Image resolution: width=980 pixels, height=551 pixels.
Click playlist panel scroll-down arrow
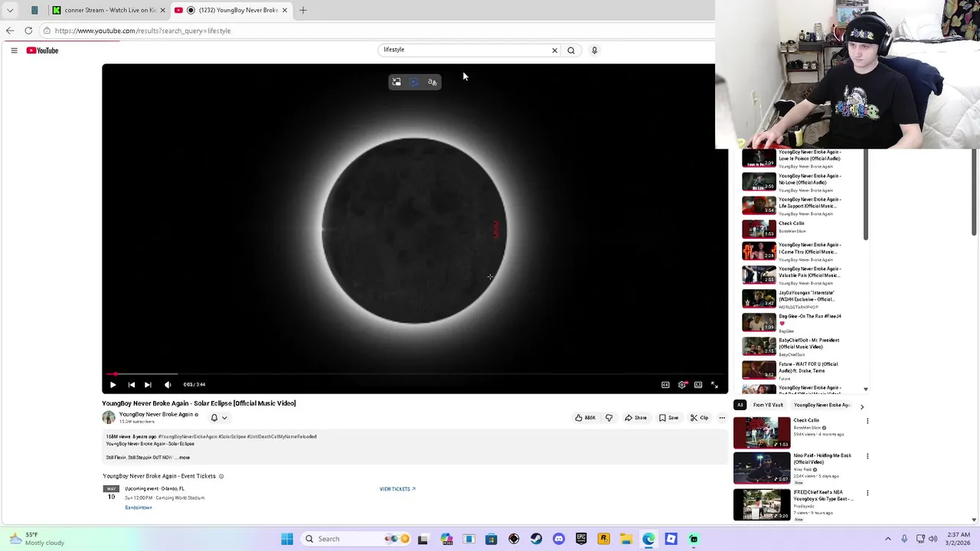pos(866,390)
